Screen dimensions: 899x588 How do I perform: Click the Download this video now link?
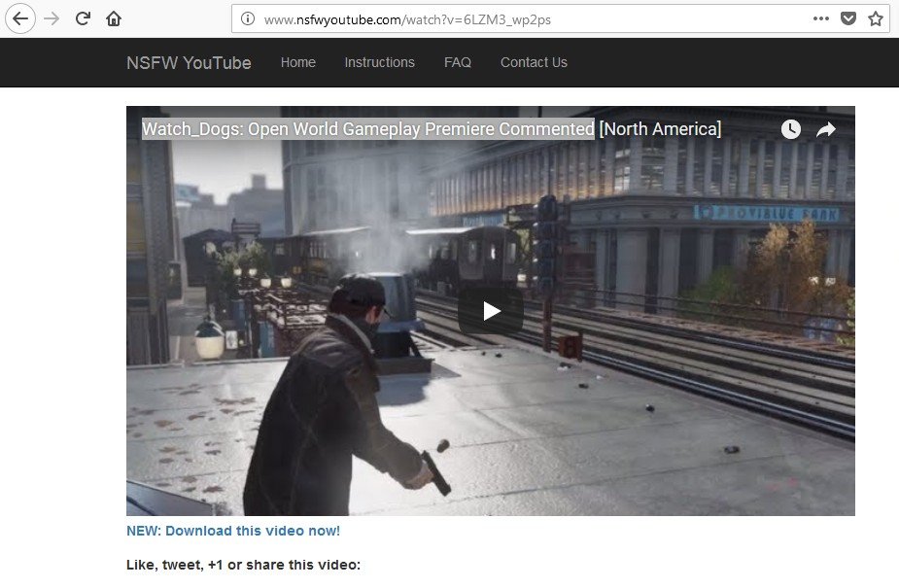coord(233,531)
